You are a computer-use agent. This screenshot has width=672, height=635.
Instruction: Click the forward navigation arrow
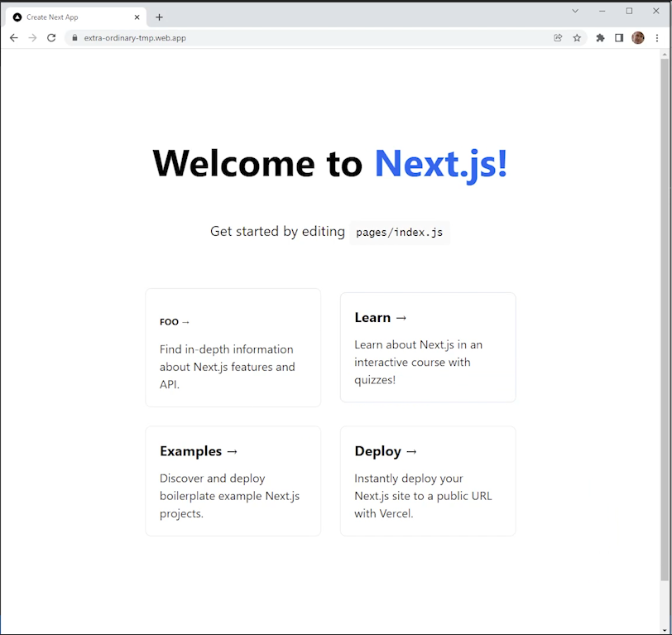coord(32,37)
